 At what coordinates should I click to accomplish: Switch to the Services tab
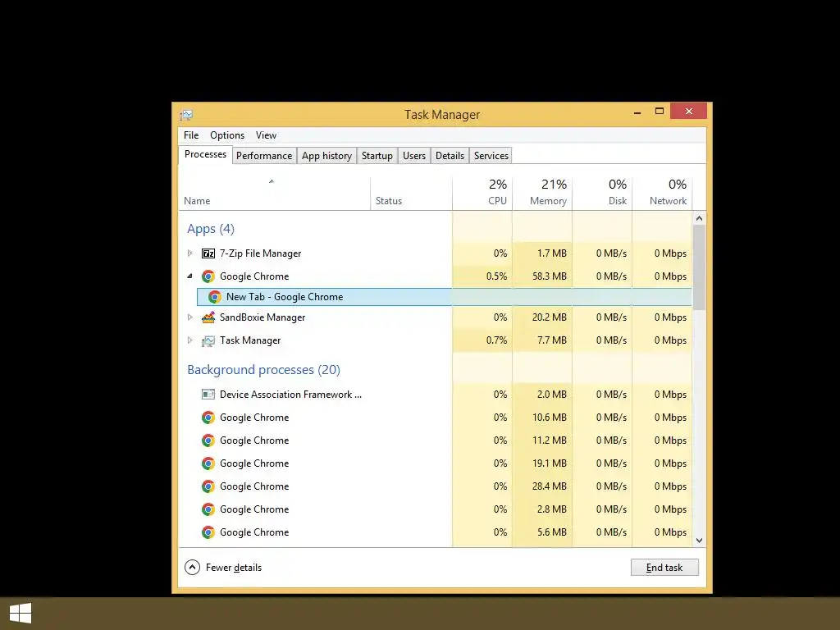click(491, 156)
